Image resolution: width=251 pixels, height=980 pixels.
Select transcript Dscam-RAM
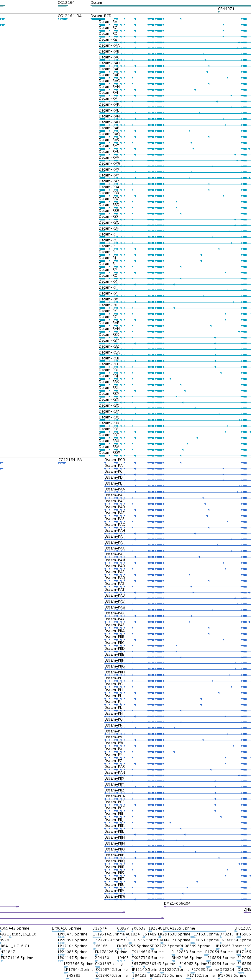click(109, 116)
